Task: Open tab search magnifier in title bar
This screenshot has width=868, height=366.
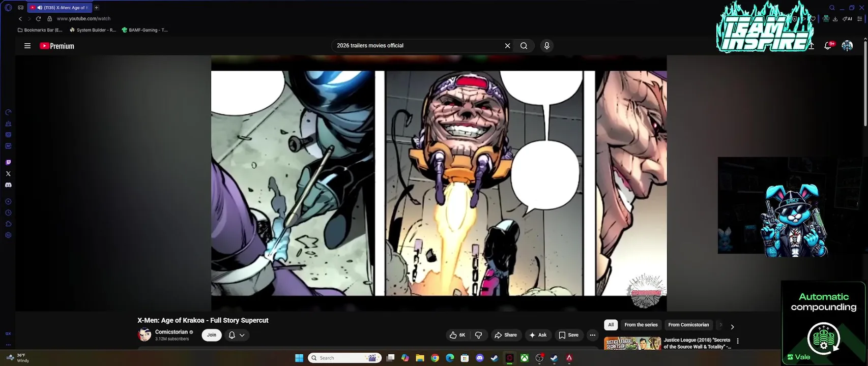Action: coord(832,8)
